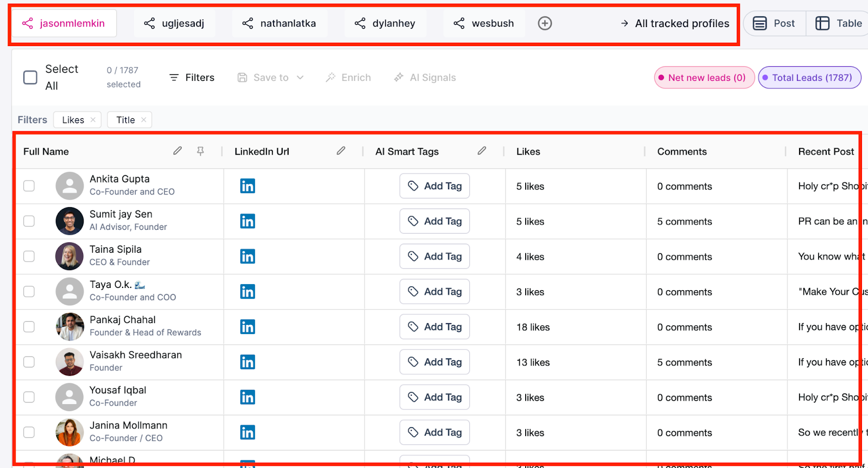Check the Sumit jay Sen row checkbox
The height and width of the screenshot is (468, 868).
pos(29,221)
